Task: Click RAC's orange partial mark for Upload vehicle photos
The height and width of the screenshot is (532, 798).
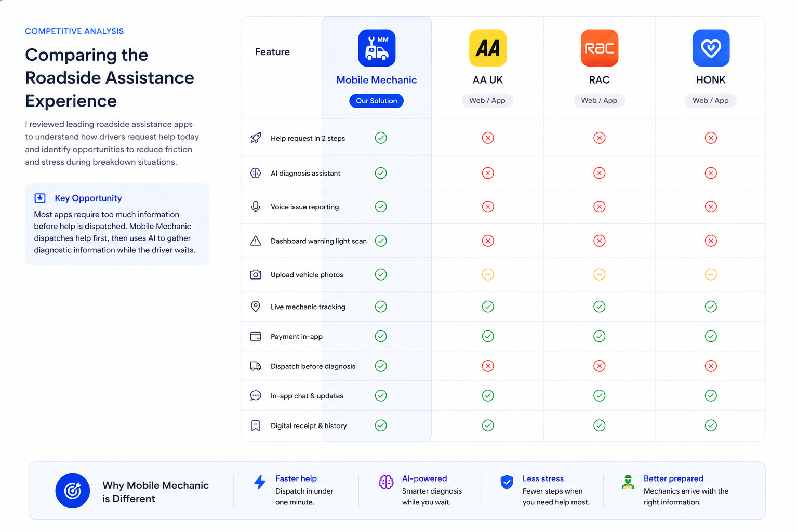Action: pos(600,274)
